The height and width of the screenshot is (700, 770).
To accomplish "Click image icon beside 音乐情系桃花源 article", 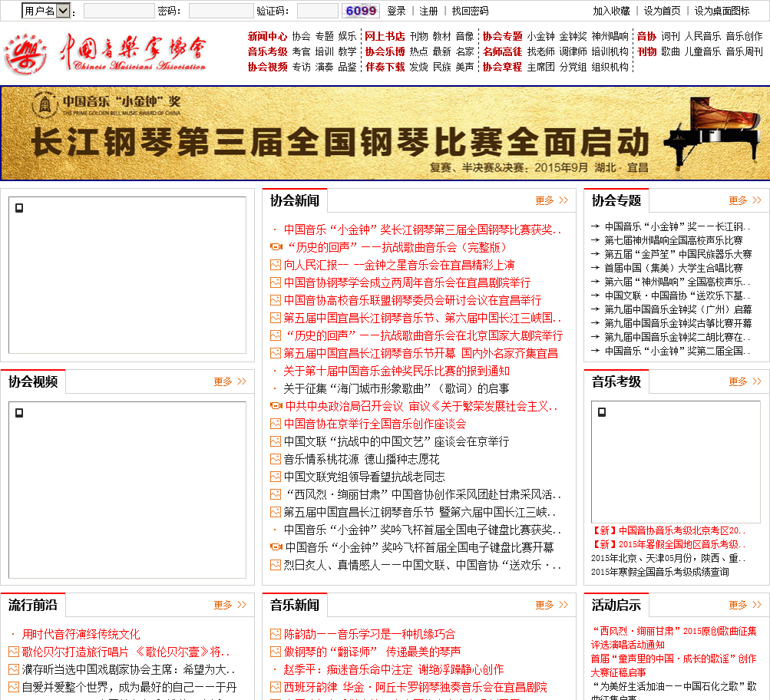I will click(276, 460).
